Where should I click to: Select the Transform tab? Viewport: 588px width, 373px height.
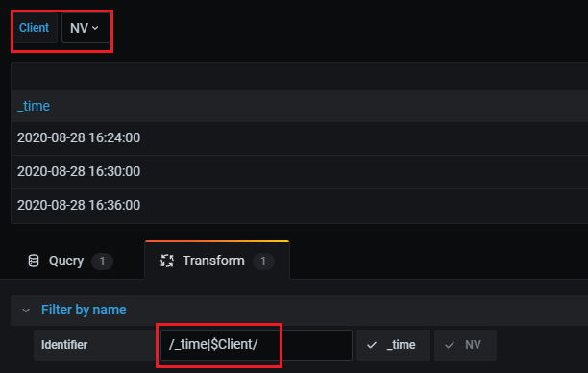click(x=217, y=261)
